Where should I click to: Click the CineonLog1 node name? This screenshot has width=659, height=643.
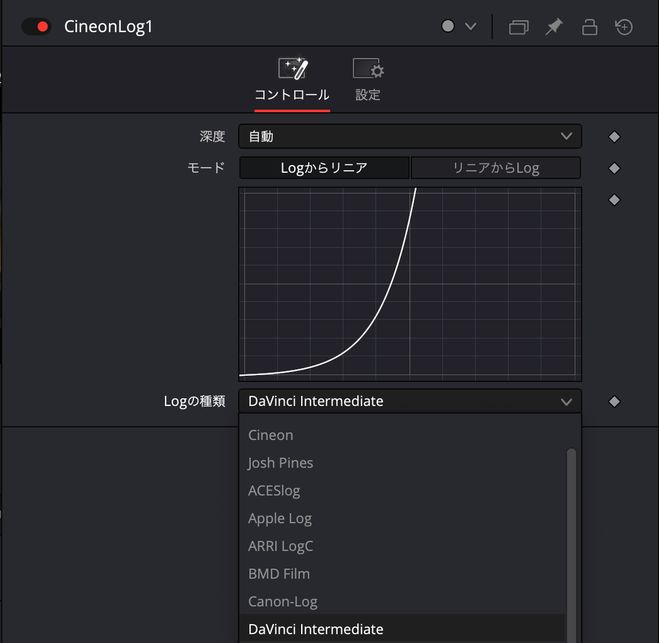(108, 26)
